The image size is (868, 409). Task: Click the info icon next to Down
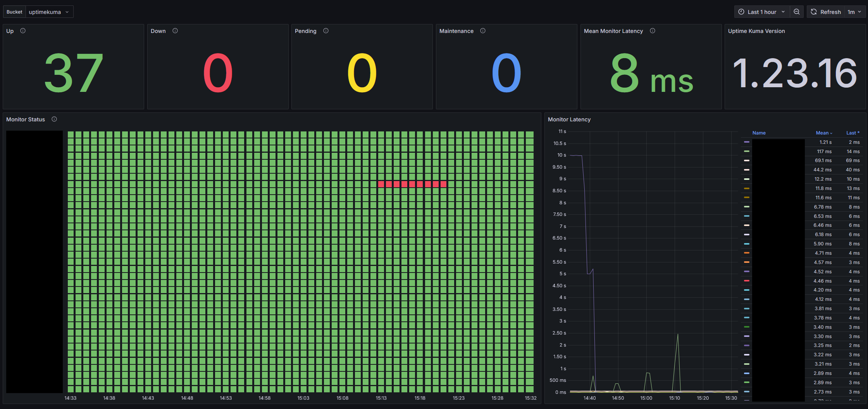(x=175, y=31)
